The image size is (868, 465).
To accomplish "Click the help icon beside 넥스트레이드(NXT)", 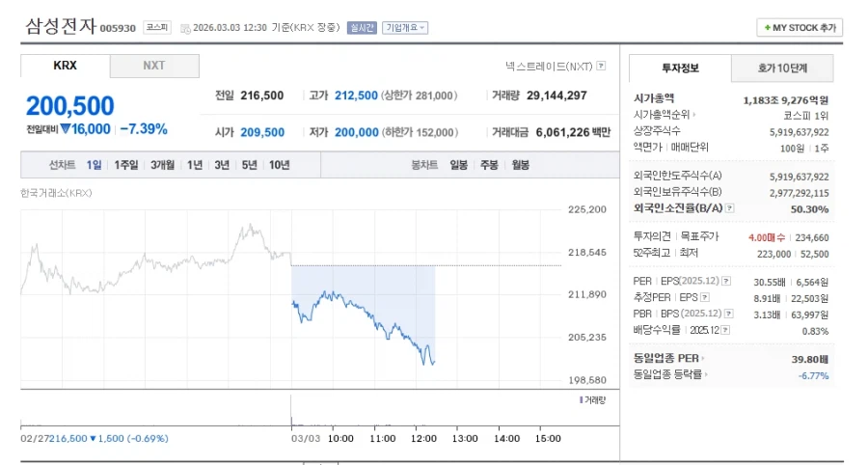I will pyautogui.click(x=601, y=67).
